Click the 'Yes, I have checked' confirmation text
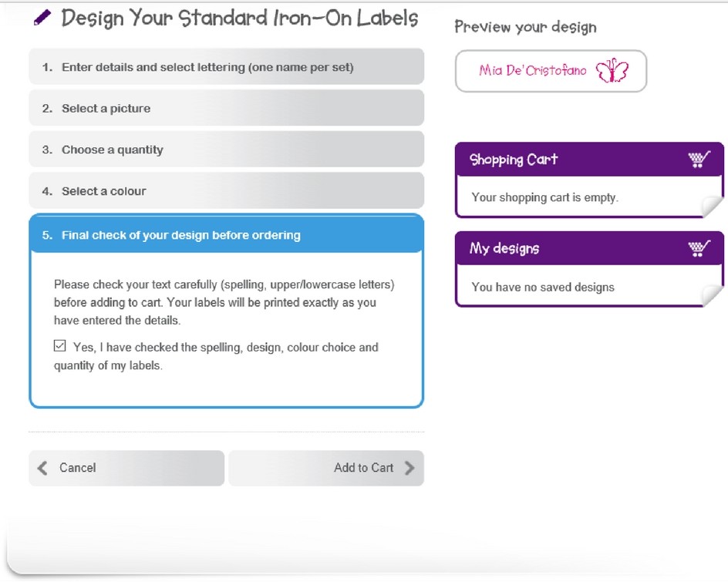Viewport: 728px width, 582px height. [225, 348]
